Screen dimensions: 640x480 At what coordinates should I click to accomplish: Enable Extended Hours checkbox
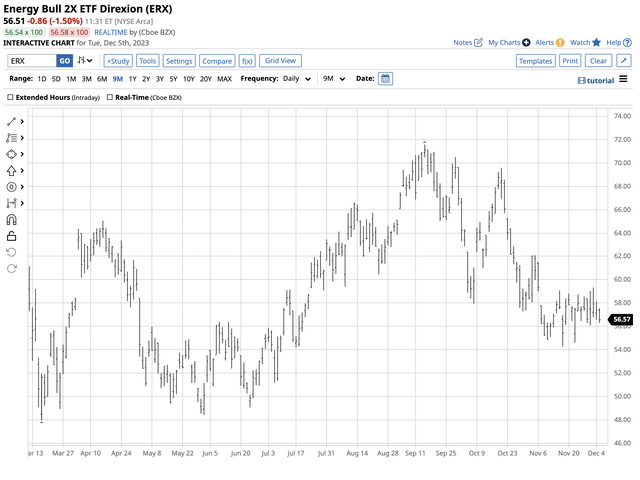[11, 97]
